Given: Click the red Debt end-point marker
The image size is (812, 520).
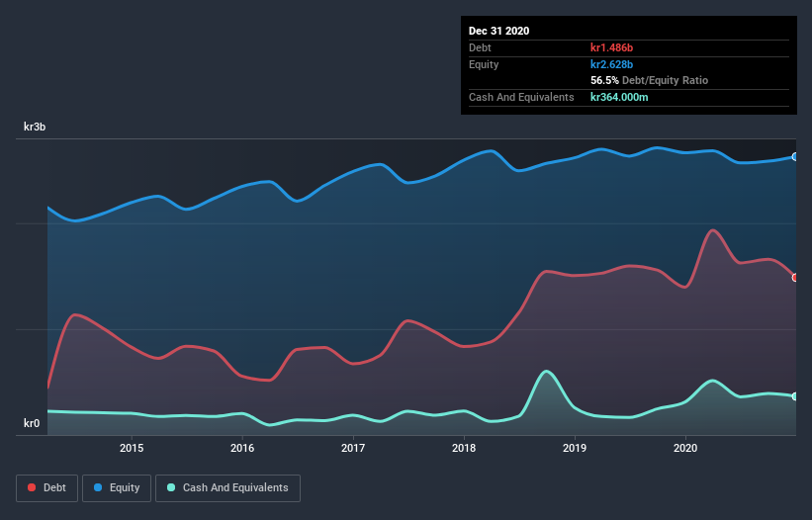Looking at the screenshot, I should 795,278.
